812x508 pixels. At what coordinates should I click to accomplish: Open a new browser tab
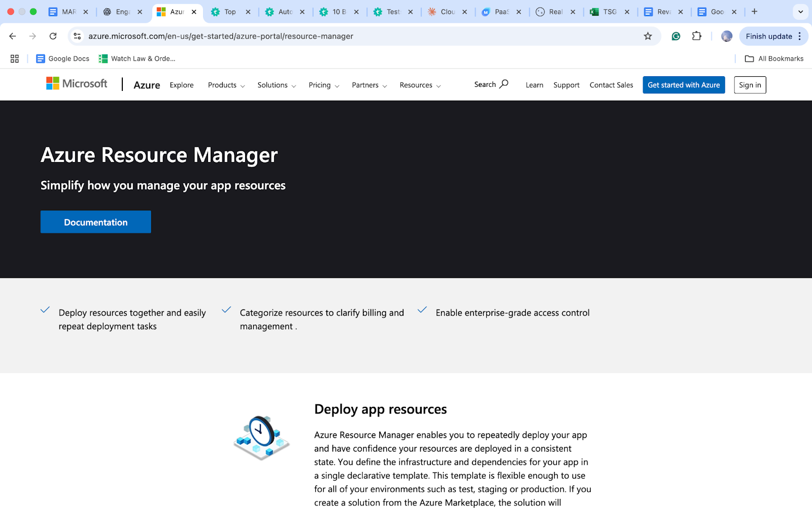pos(754,12)
